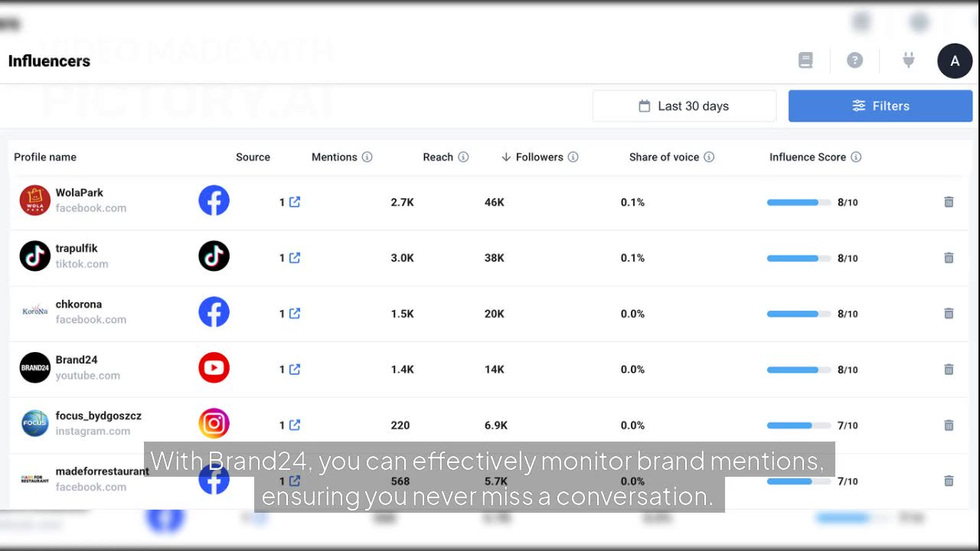The image size is (980, 551).
Task: Show info tooltip for Mentions
Action: (x=367, y=157)
